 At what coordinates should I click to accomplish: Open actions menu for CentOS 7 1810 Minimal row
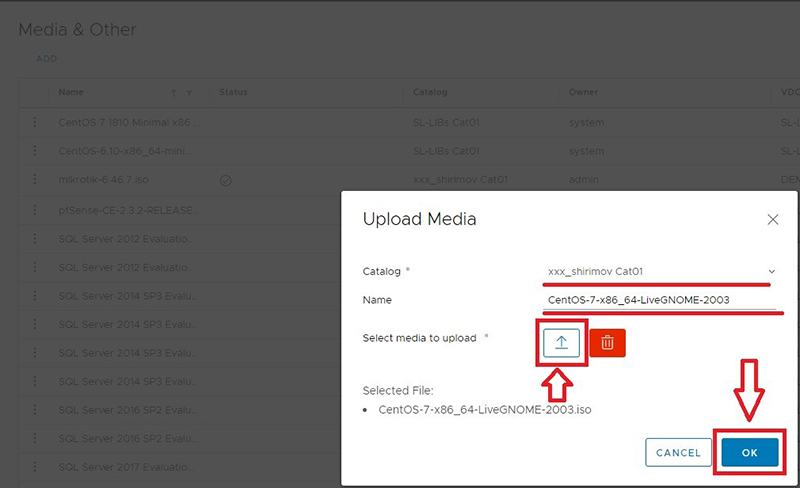[x=35, y=122]
